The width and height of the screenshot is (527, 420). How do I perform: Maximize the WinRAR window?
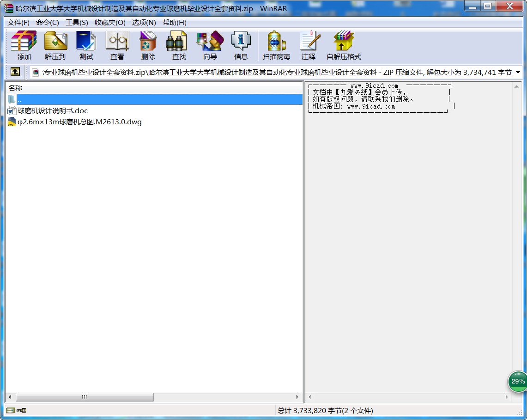[488, 6]
